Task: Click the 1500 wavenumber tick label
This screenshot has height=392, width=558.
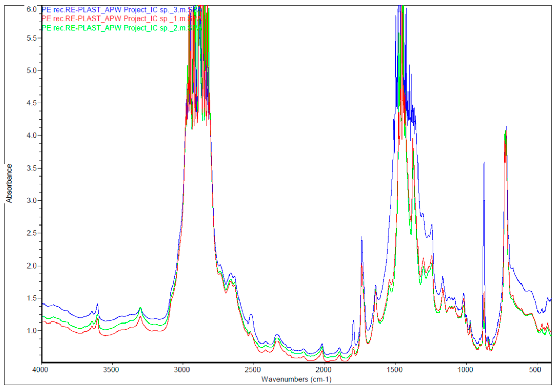Action: tap(394, 370)
